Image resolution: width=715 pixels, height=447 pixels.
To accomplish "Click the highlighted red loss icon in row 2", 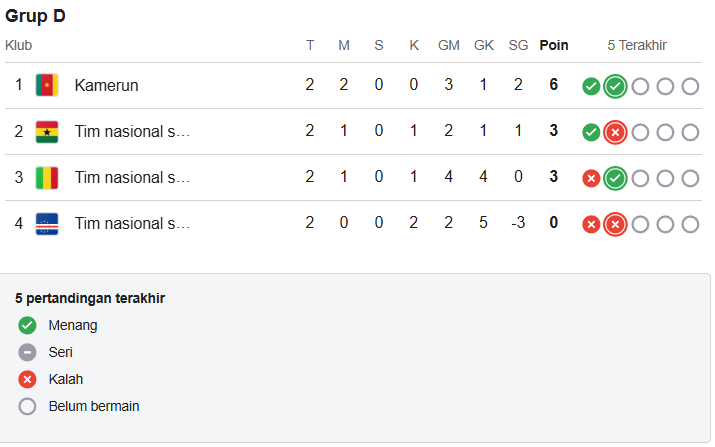I will pyautogui.click(x=615, y=132).
